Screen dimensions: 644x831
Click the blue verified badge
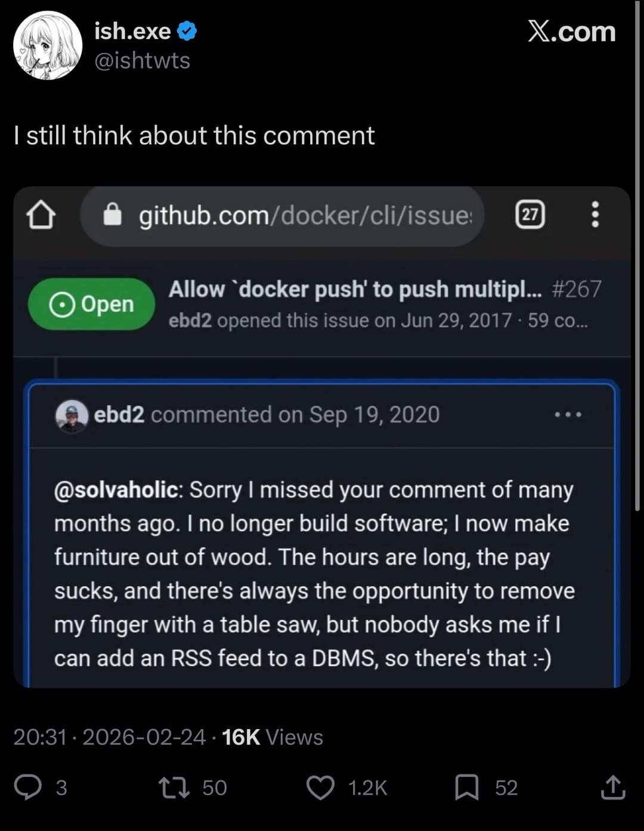point(188,31)
